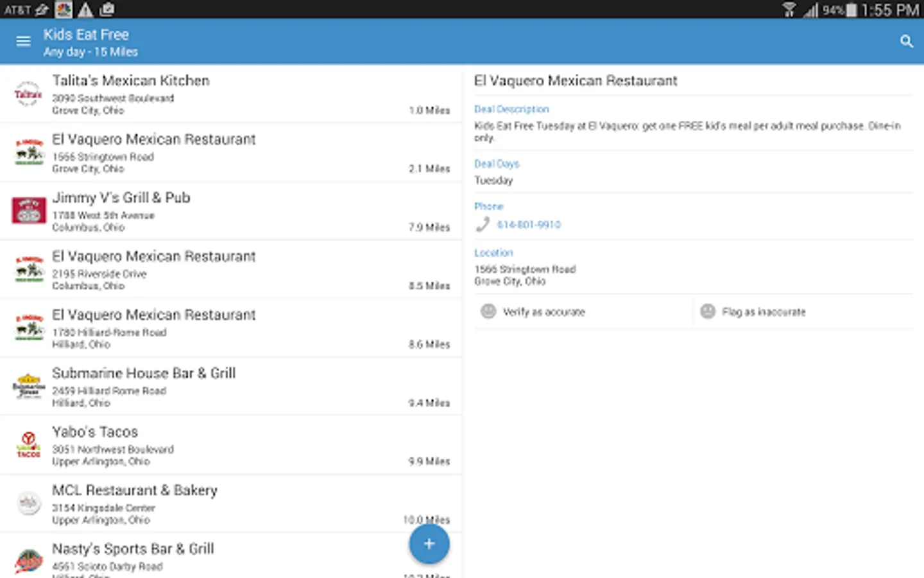Tap the sad face flag icon
Viewport: 924px width, 578px height.
click(708, 311)
